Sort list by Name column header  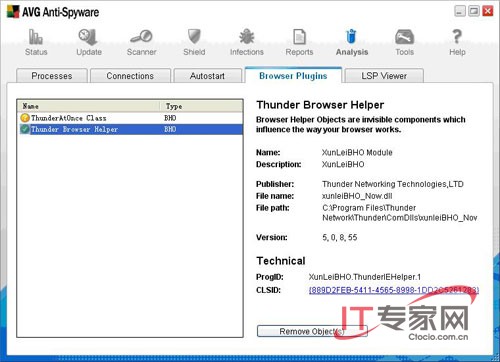88,106
